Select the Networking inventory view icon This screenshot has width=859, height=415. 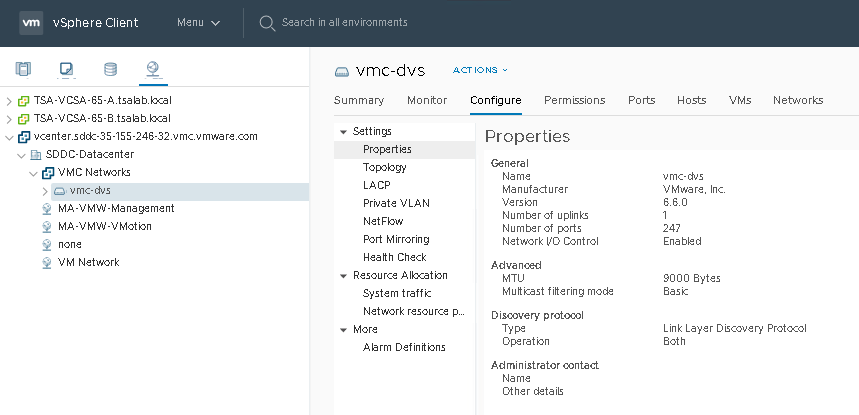(x=153, y=69)
